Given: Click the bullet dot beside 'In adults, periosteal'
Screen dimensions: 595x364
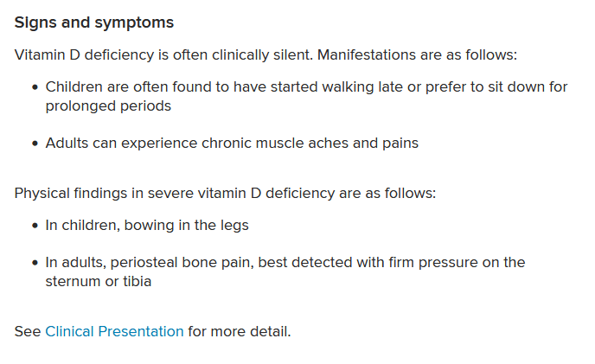Looking at the screenshot, I should tap(35, 263).
